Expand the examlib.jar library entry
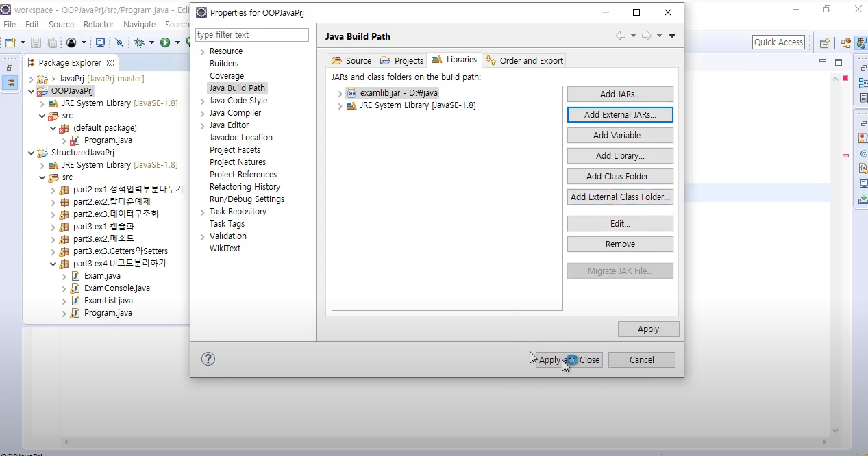Screen dimensions: 868x456 click(x=340, y=93)
